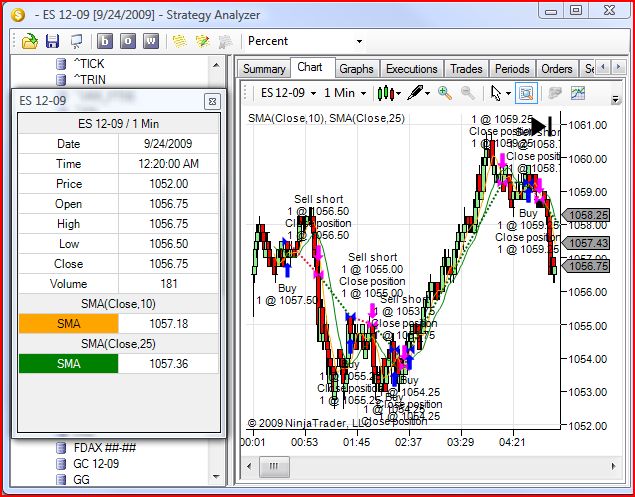This screenshot has width=635, height=497.
Task: Click the SMA value 1057.18
Action: pyautogui.click(x=168, y=324)
